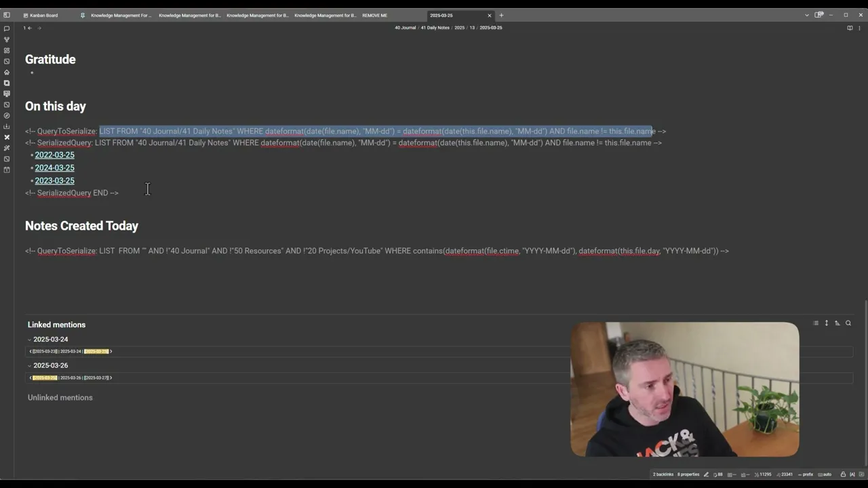Viewport: 868px width, 488px height.
Task: Click the crossed tools ribbon icon
Action: (7, 137)
